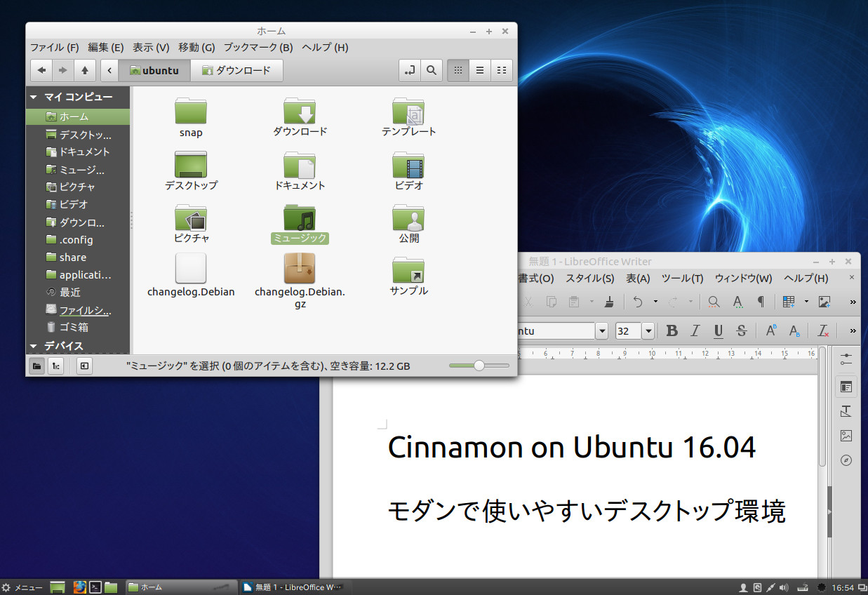The image size is (868, 595).
Task: Open the font size dropdown showing 32
Action: (x=647, y=330)
